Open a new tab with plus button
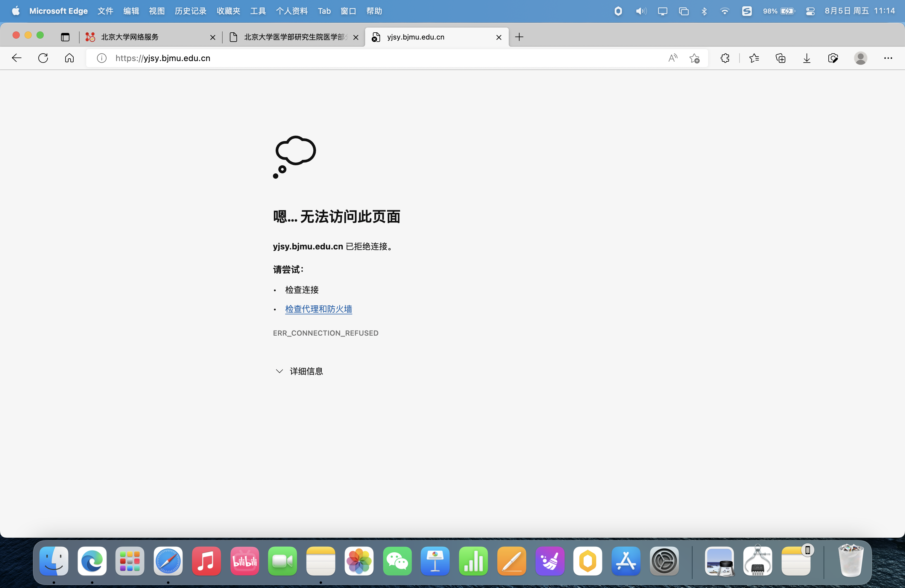 pyautogui.click(x=519, y=37)
